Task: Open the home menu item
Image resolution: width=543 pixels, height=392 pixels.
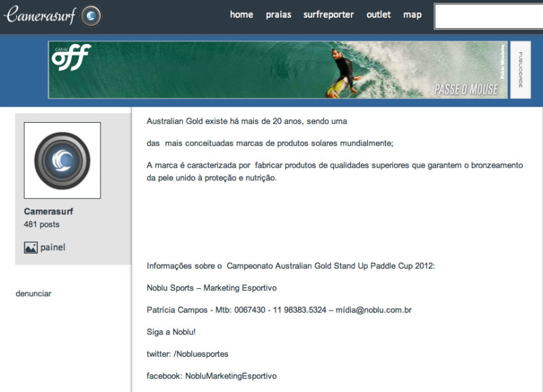Action: point(241,14)
